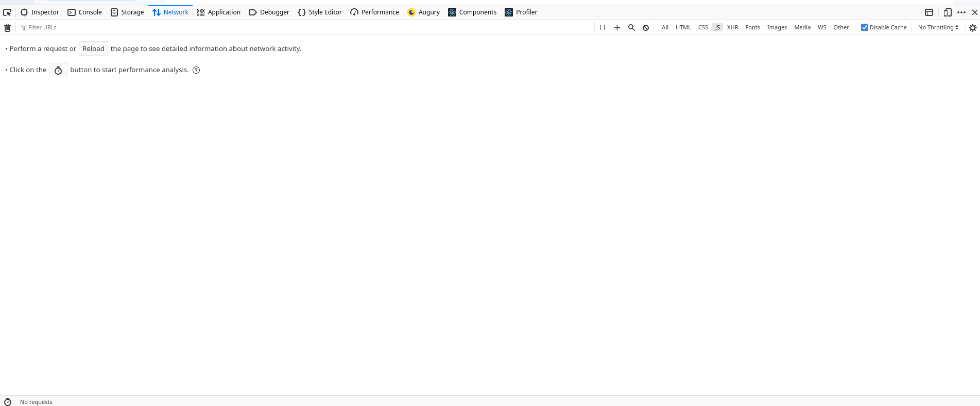
Task: Open network settings gear icon
Action: tap(972, 28)
